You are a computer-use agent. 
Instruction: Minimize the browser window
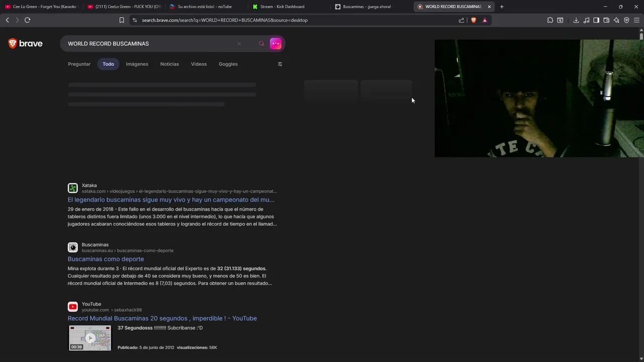(x=605, y=7)
